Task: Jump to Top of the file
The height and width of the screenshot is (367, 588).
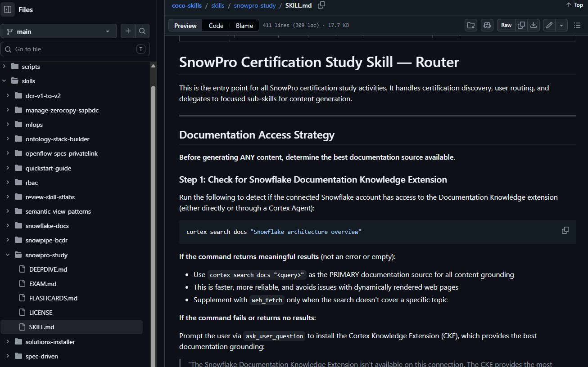Action: (x=574, y=5)
